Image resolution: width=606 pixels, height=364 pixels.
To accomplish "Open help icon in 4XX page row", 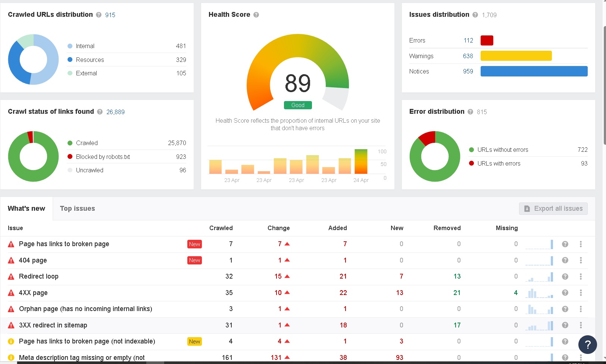I will click(565, 293).
